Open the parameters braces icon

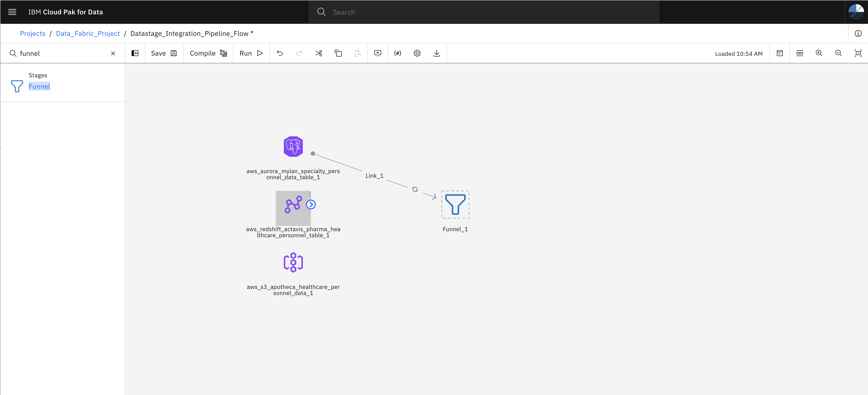pyautogui.click(x=398, y=53)
